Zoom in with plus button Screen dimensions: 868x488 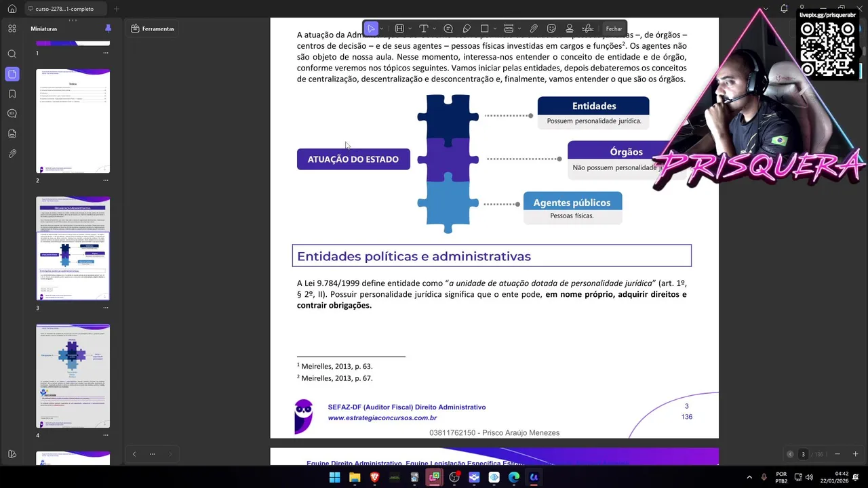point(855,454)
